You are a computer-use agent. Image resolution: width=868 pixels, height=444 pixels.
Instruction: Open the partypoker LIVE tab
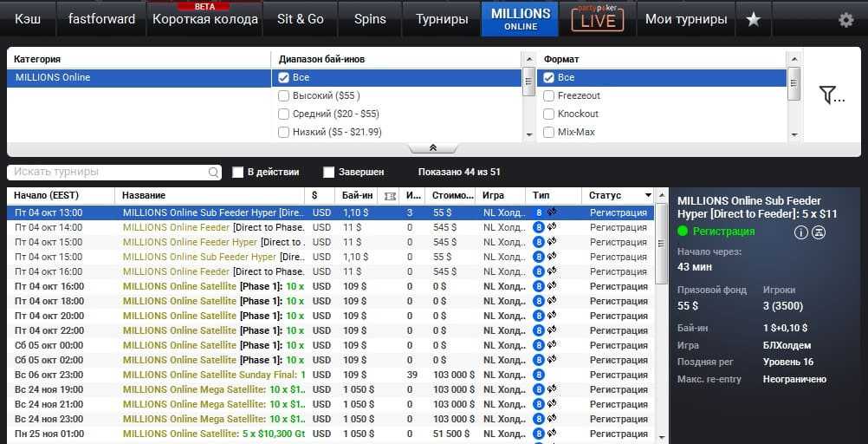point(598,19)
